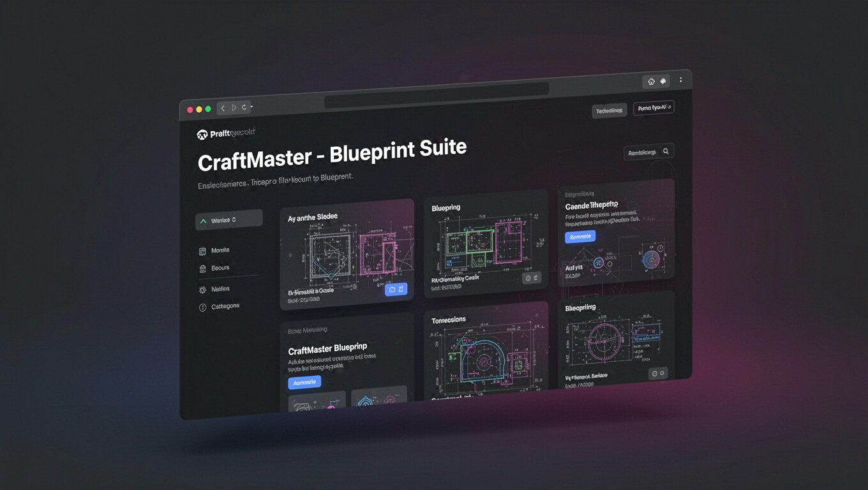This screenshot has height=490, width=868.
Task: Open the three-dot browser menu
Action: 681,80
